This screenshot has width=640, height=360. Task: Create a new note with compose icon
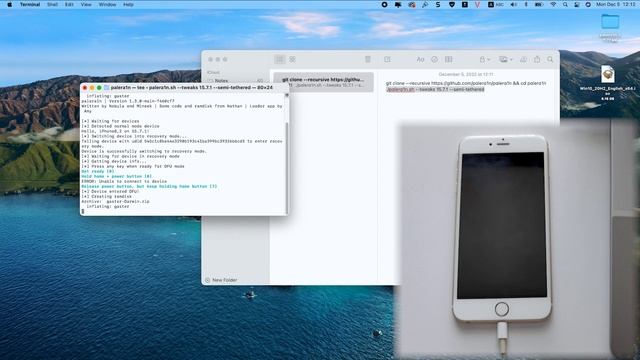click(387, 60)
